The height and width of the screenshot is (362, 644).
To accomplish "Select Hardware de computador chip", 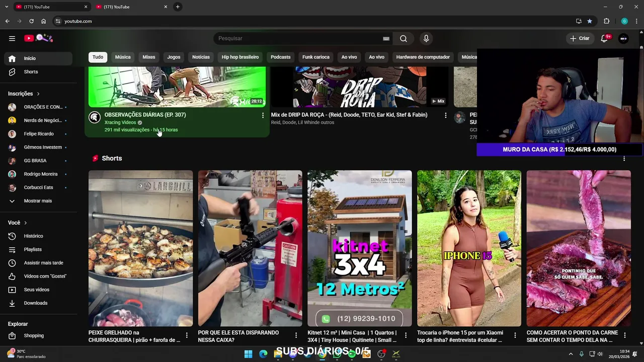I will [423, 57].
